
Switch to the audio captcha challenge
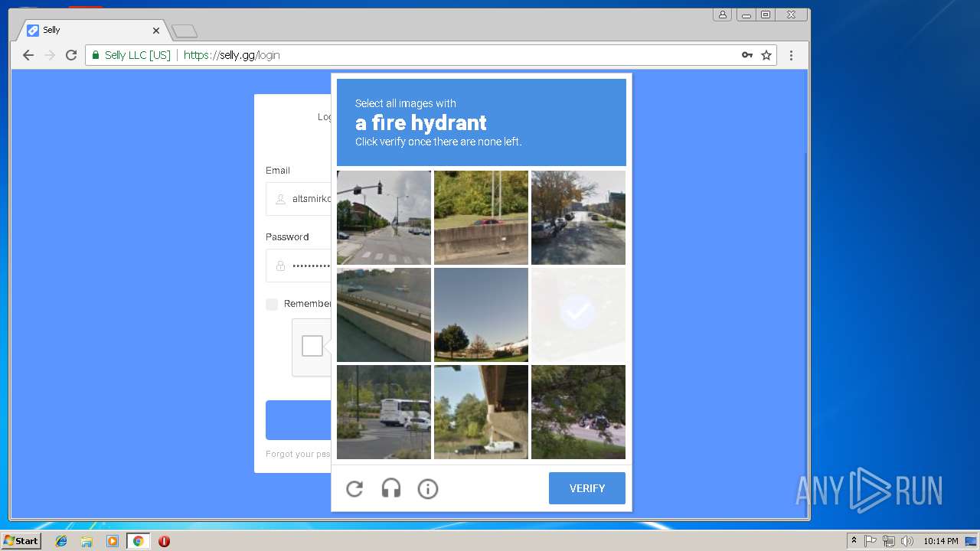391,488
